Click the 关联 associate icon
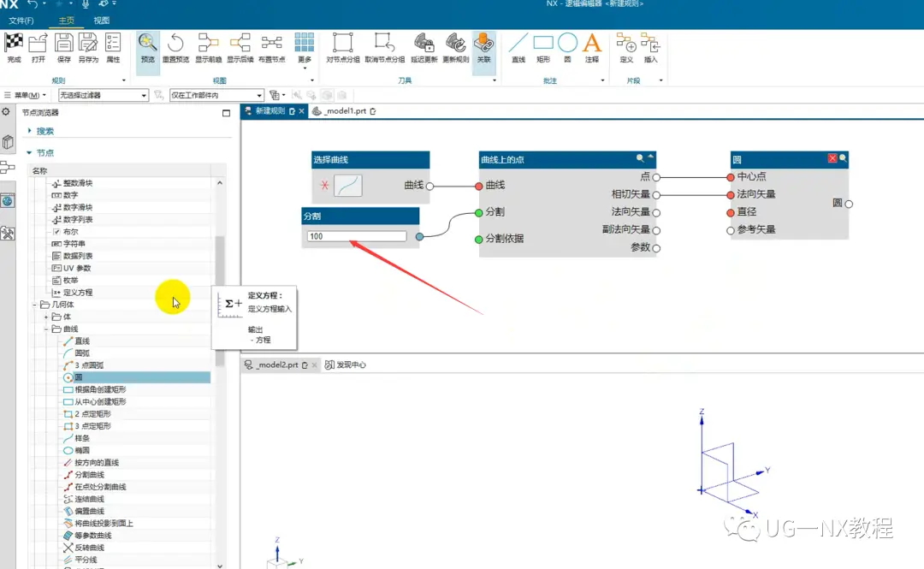Viewport: 924px width, 569px height. [x=483, y=43]
